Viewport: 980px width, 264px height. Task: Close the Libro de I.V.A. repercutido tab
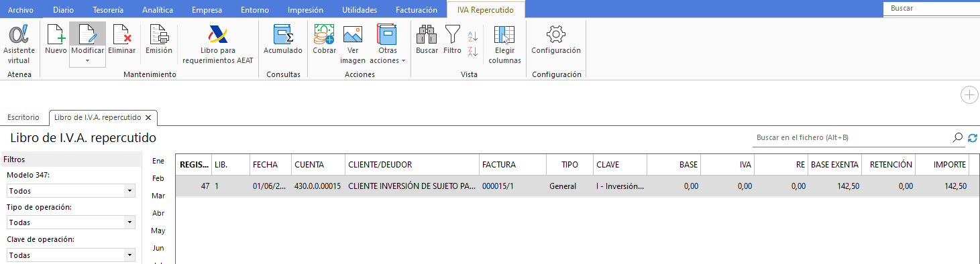[x=148, y=117]
